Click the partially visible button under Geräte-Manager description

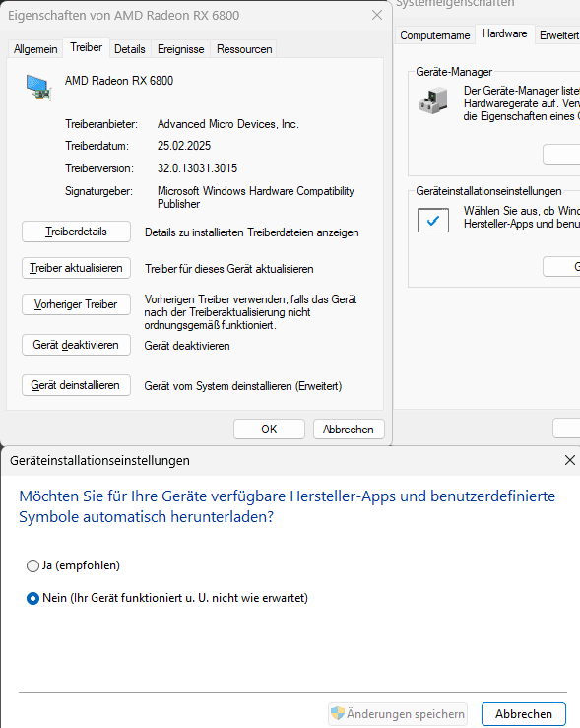[x=561, y=154]
